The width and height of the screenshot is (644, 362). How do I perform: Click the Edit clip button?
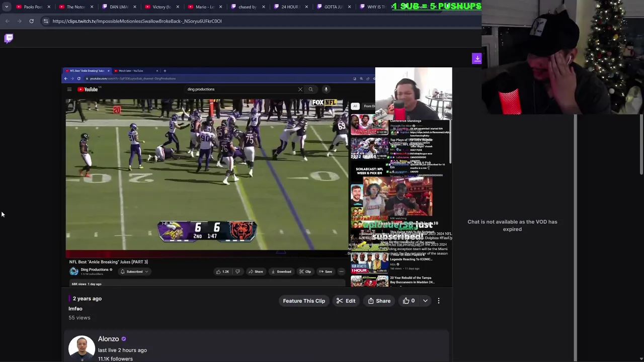[346, 301]
